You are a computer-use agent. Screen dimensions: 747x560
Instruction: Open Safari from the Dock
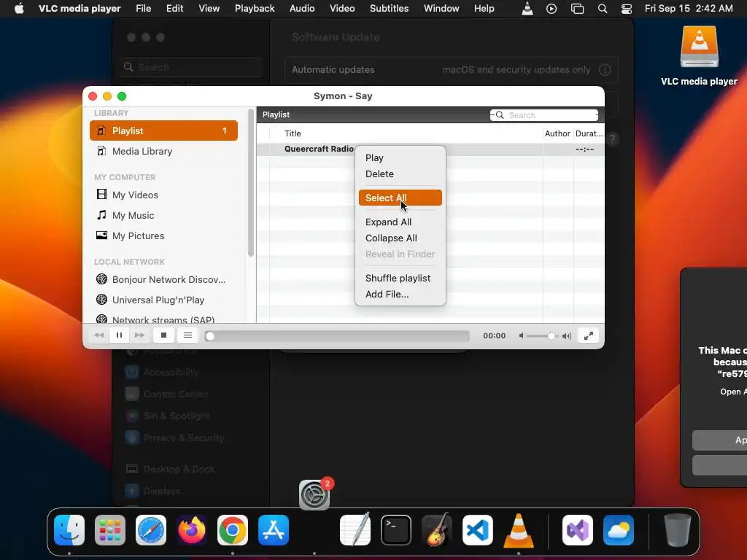(151, 529)
